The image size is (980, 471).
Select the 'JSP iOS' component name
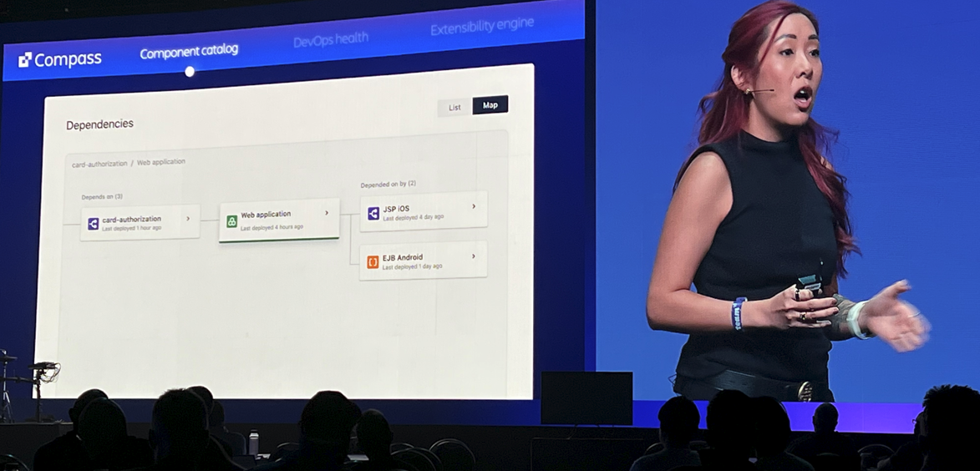coord(396,209)
